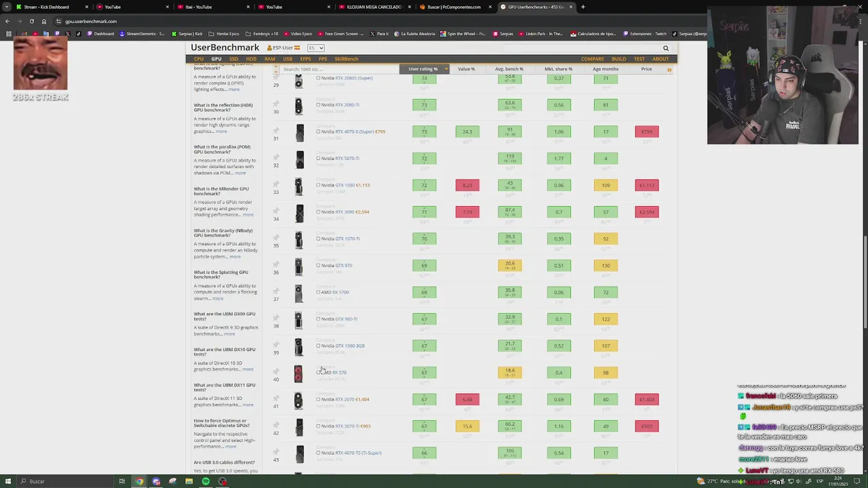Click red 8.23 value box for GTX 1080

(x=467, y=185)
